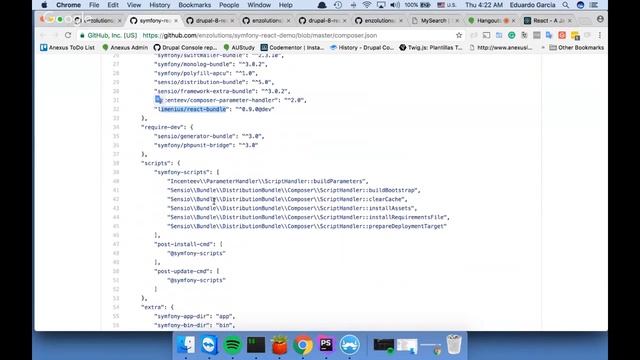Open TeamViewer from the Dock
Screen dimensions: 640x360
pos(209,345)
